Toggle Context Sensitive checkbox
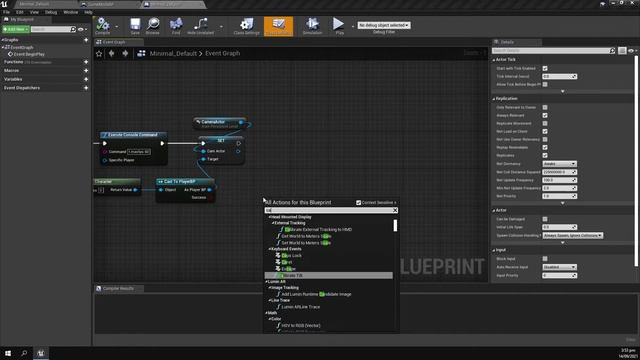Viewport: 640px width, 360px height. (x=358, y=202)
